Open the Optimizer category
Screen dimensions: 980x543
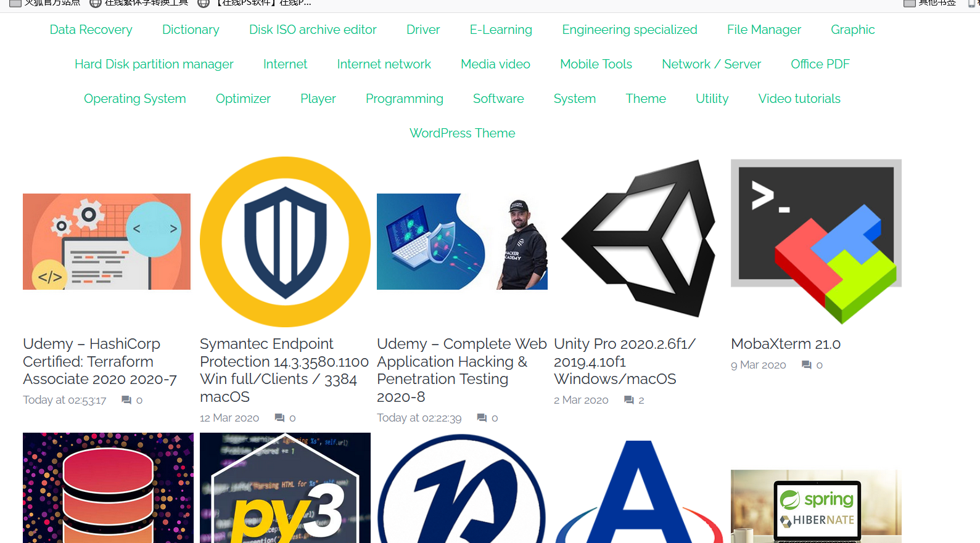[x=243, y=99]
